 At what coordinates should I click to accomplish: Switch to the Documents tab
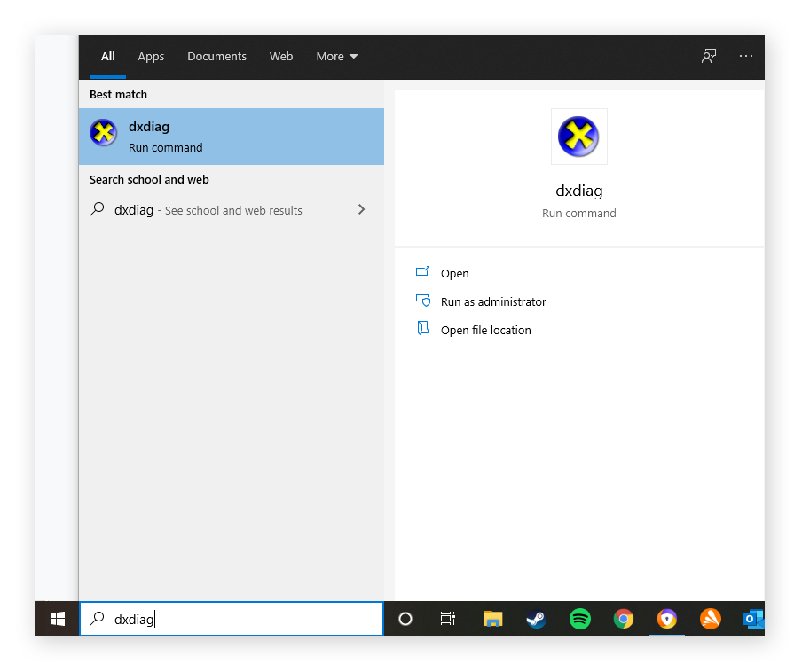click(x=216, y=56)
